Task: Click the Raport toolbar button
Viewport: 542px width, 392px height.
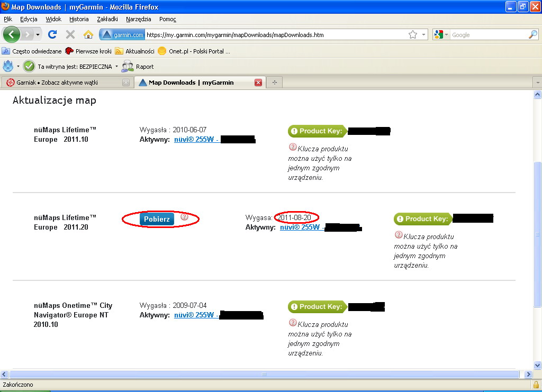Action: point(138,66)
